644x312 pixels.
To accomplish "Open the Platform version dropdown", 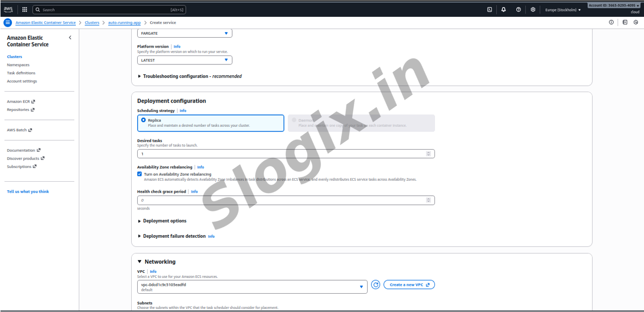I will coord(184,60).
